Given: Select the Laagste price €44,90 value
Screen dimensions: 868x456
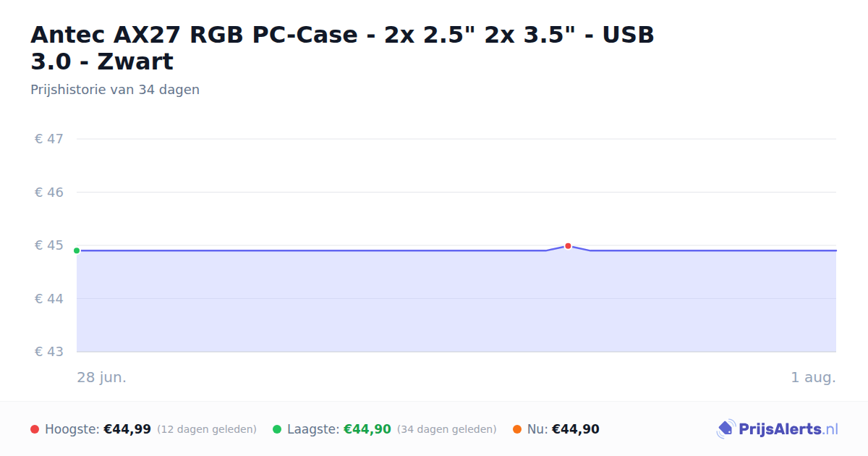Looking at the screenshot, I should point(367,429).
